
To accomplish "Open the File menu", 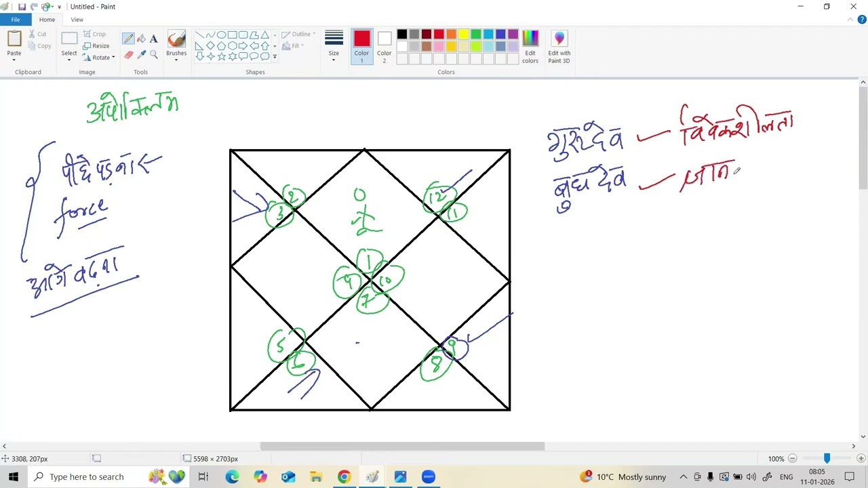I will (15, 20).
